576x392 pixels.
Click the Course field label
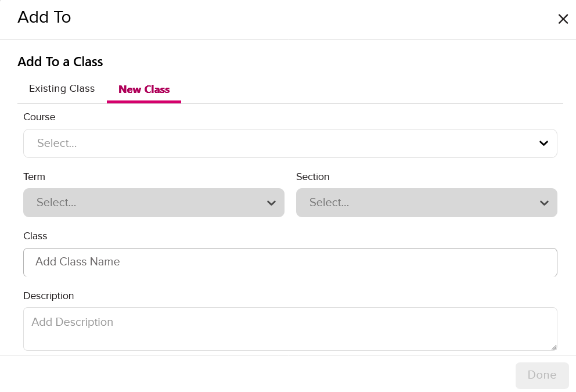click(39, 117)
